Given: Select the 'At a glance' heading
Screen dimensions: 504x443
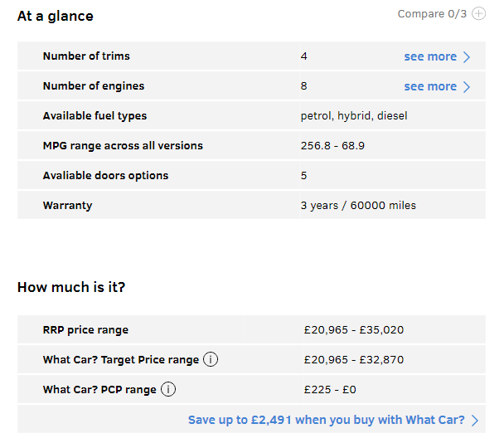Looking at the screenshot, I should click(56, 16).
